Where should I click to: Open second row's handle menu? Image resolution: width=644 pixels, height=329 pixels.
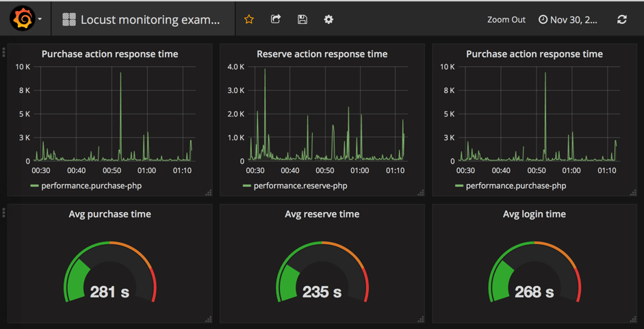3,212
